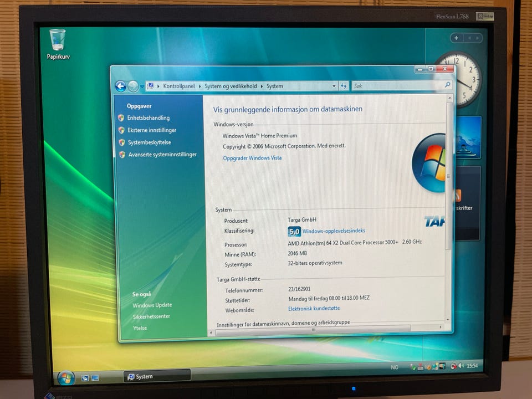Open the Elektronisk kundestøtte link
This screenshot has height=399, width=532.
pos(314,309)
